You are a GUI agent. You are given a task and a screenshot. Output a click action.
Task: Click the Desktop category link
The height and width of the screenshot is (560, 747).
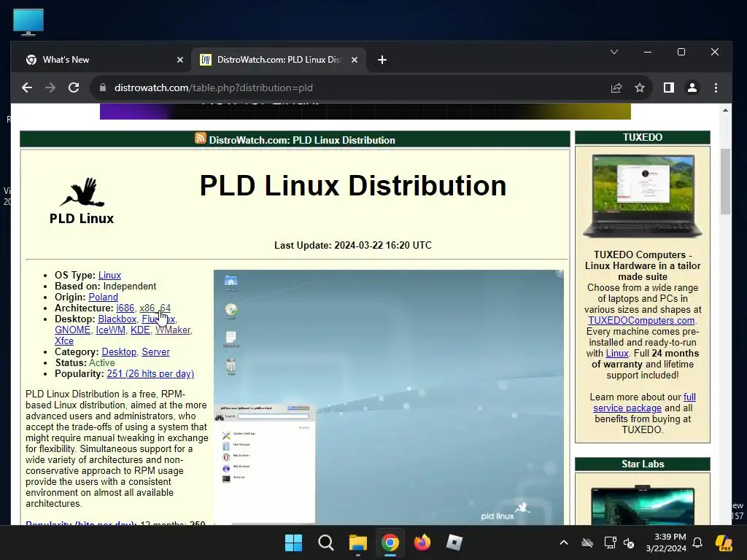click(119, 352)
